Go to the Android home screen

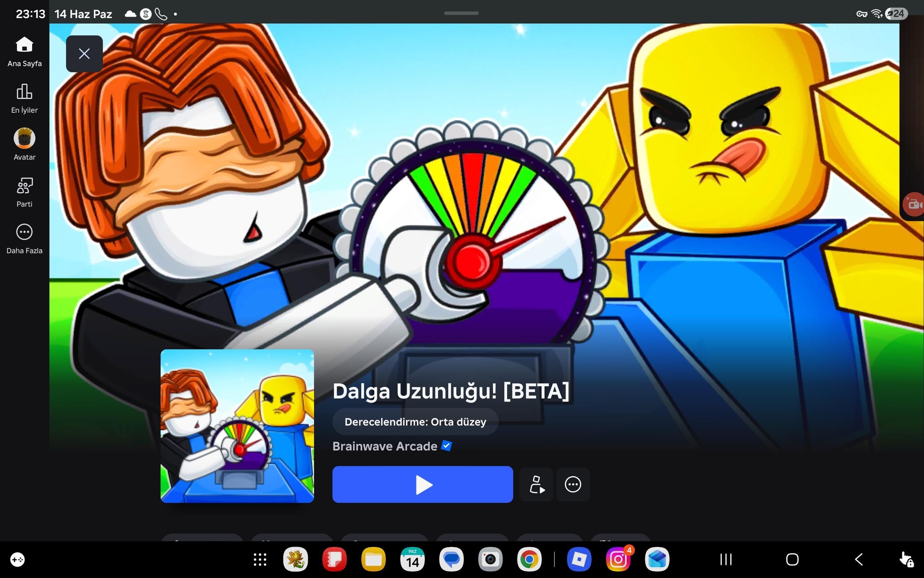coord(792,559)
